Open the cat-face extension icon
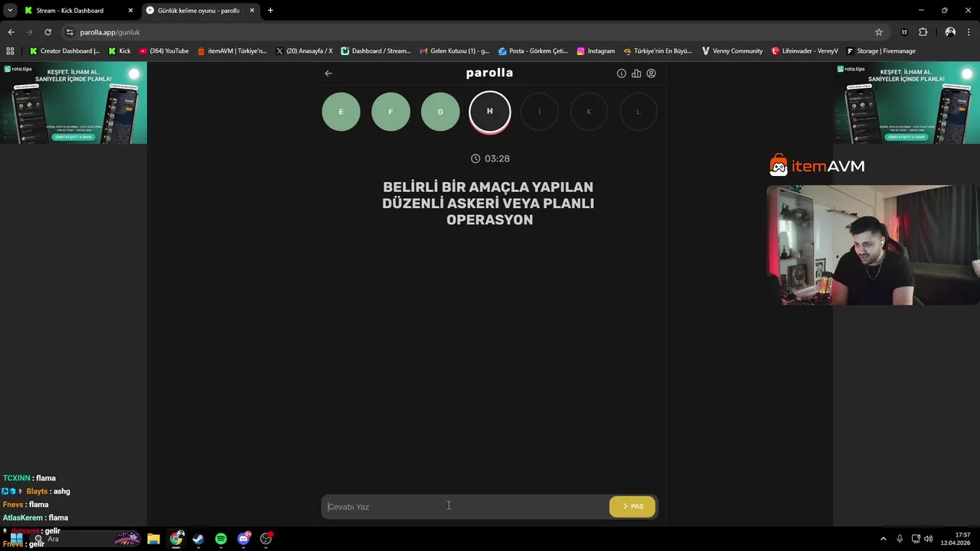The width and height of the screenshot is (980, 551). [904, 32]
